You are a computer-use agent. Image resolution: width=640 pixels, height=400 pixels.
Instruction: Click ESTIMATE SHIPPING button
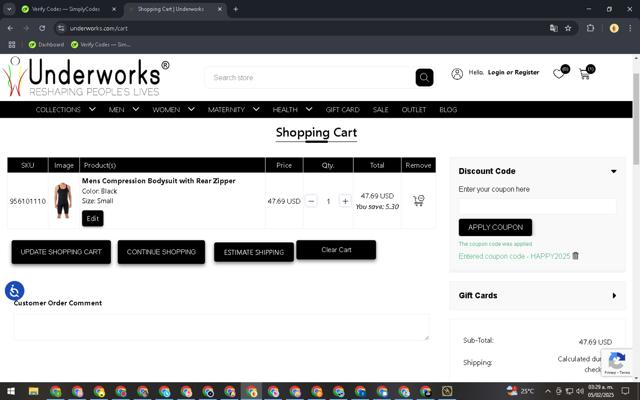pyautogui.click(x=254, y=252)
